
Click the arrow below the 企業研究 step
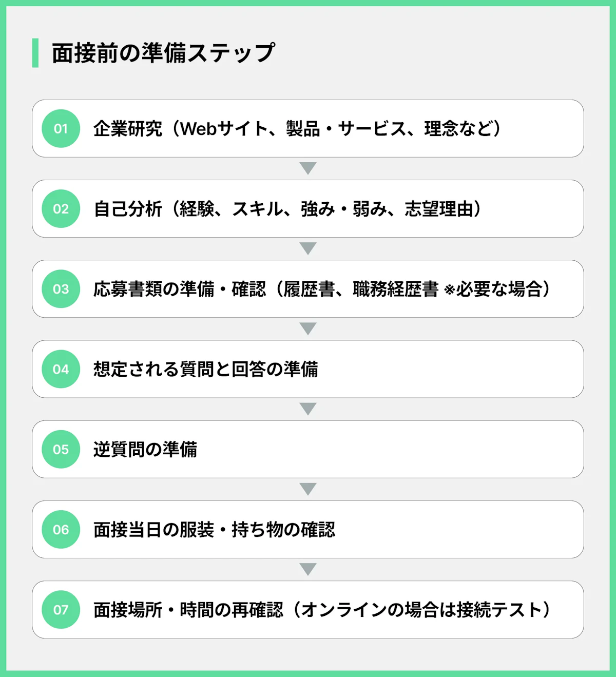point(308,168)
